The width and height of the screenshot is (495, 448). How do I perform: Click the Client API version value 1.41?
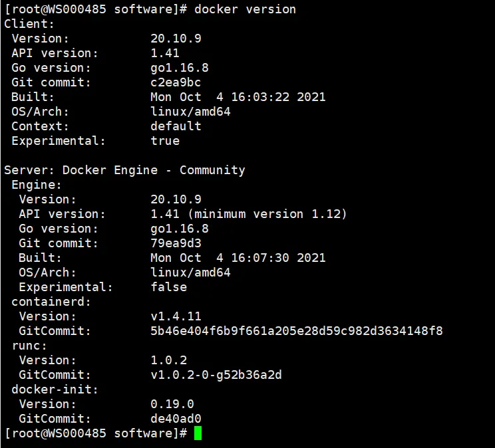click(165, 53)
